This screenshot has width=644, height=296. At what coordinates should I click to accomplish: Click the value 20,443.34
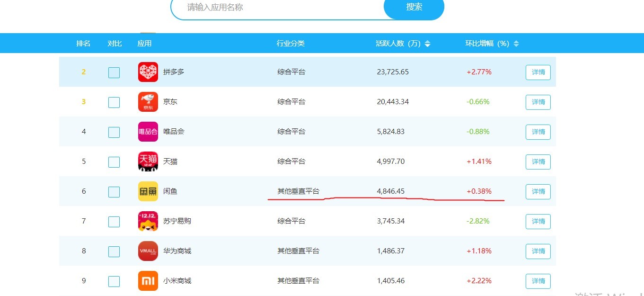[393, 102]
